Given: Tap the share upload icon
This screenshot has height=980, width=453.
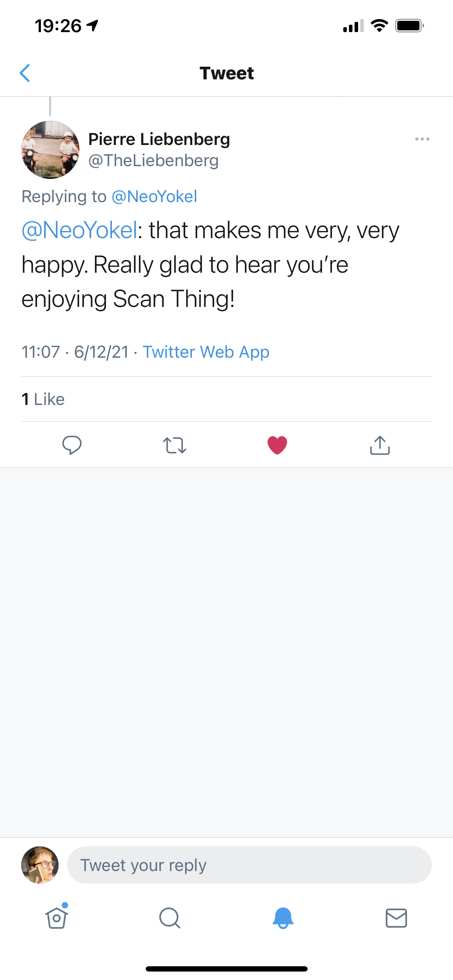Looking at the screenshot, I should click(x=380, y=445).
